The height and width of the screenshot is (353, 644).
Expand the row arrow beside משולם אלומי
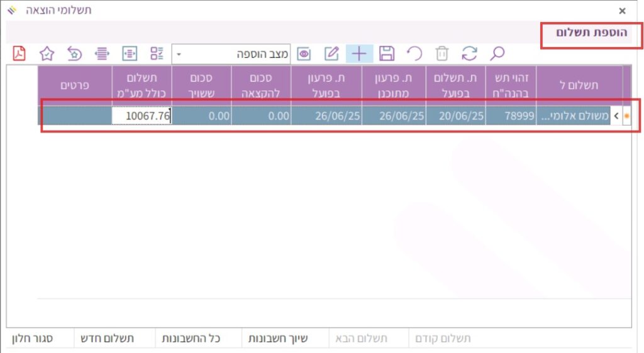[x=616, y=116]
